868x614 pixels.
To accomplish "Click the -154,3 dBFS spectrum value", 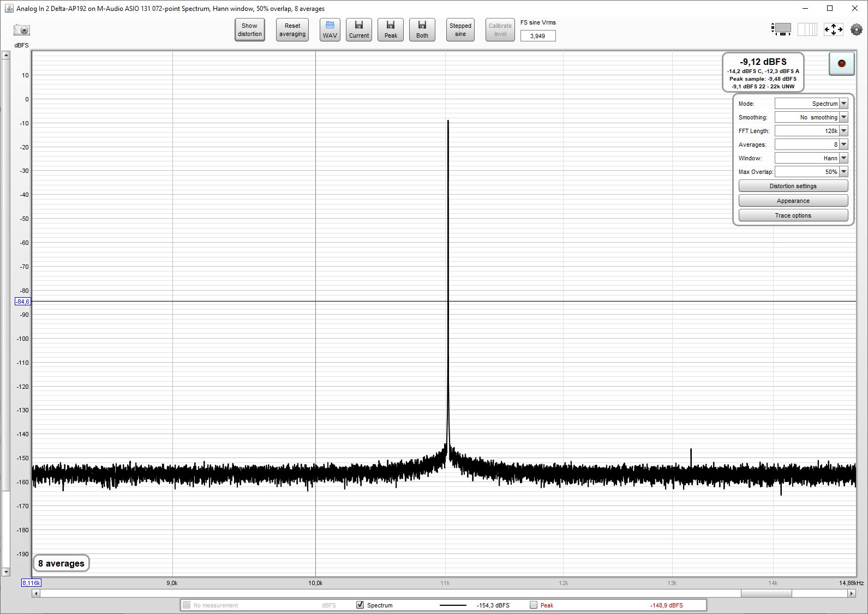I will coord(493,605).
